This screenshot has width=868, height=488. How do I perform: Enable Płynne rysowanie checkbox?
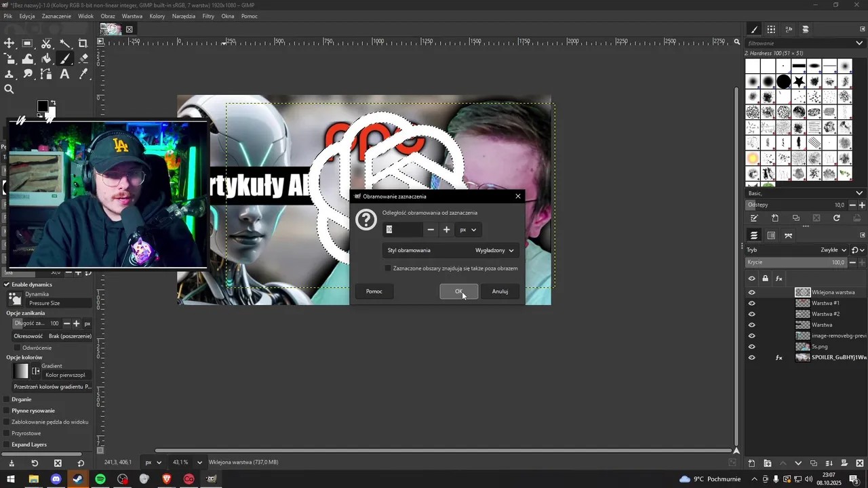click(x=7, y=411)
